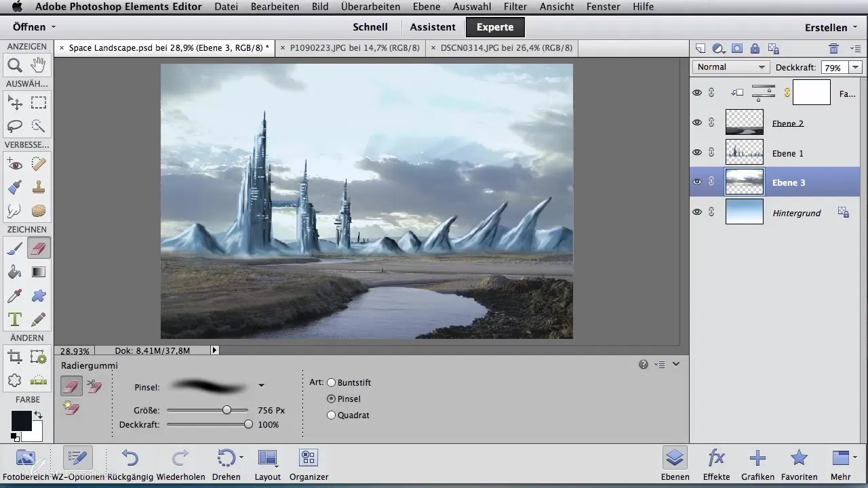Open Radiergummi tool help

[644, 365]
